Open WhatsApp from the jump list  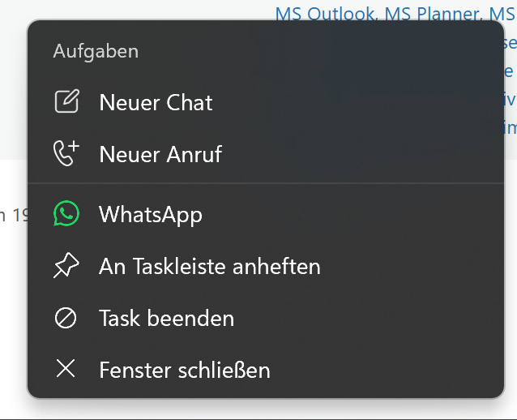pyautogui.click(x=151, y=214)
